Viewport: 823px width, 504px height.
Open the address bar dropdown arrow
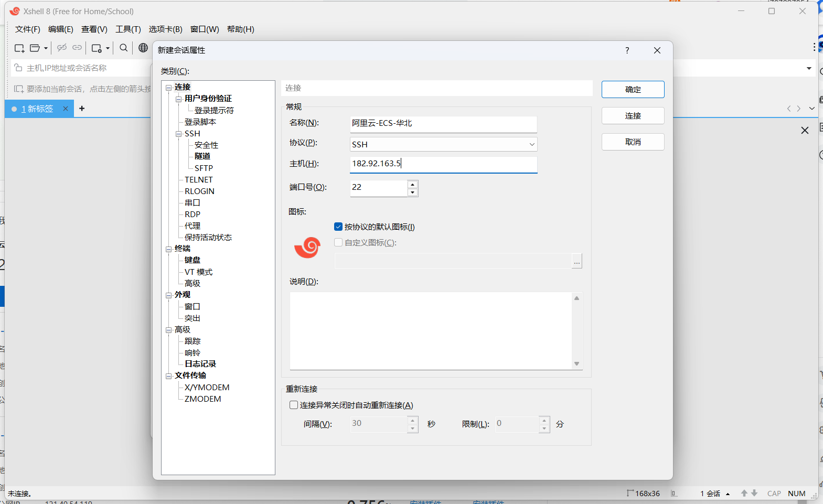point(809,68)
